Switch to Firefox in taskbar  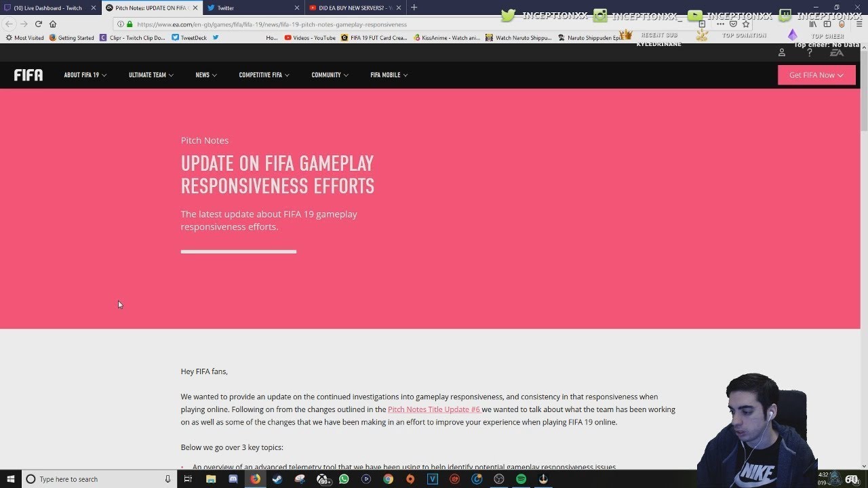point(255,479)
